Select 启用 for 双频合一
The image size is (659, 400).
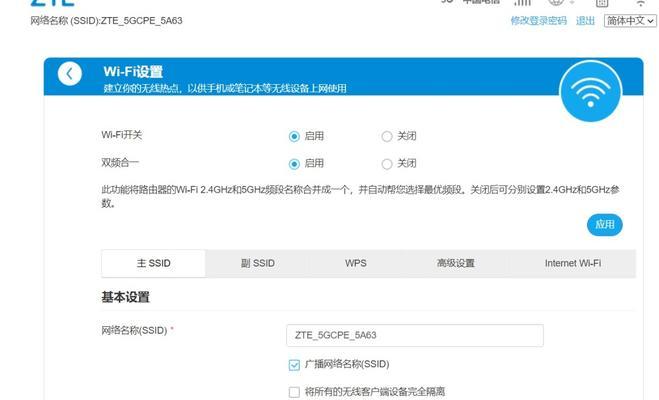click(294, 164)
